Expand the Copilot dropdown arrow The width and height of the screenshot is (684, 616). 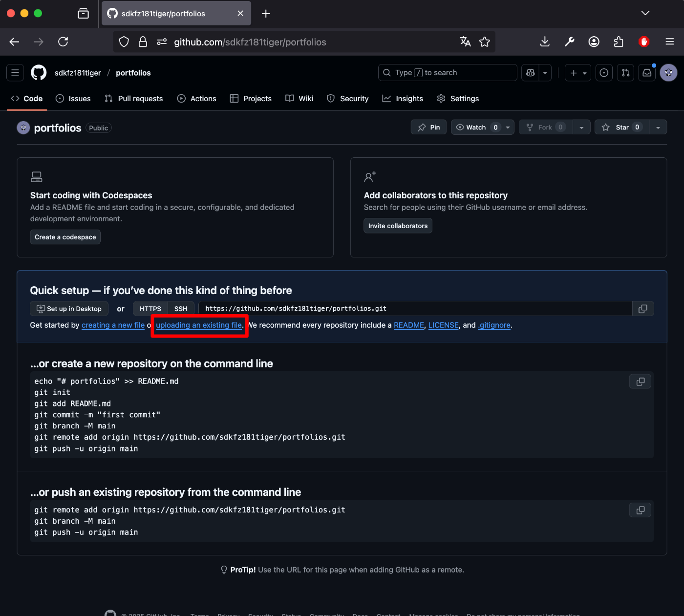pyautogui.click(x=545, y=73)
